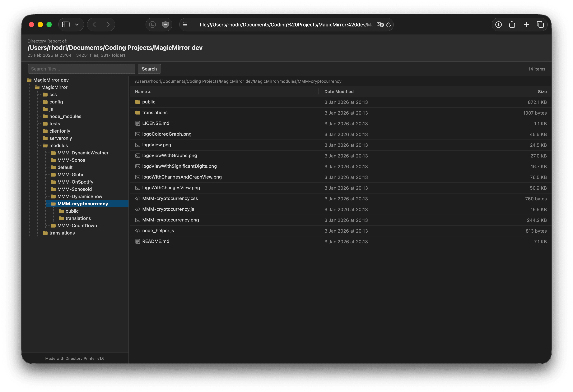The image size is (573, 392).
Task: Sort by the Date Modified column header
Action: 339,92
